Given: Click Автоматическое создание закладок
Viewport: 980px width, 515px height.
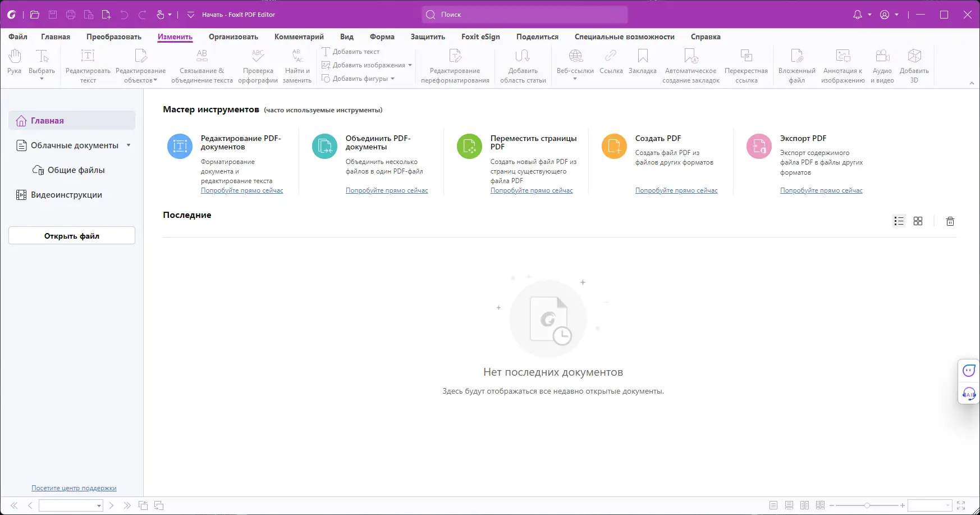Looking at the screenshot, I should 691,66.
